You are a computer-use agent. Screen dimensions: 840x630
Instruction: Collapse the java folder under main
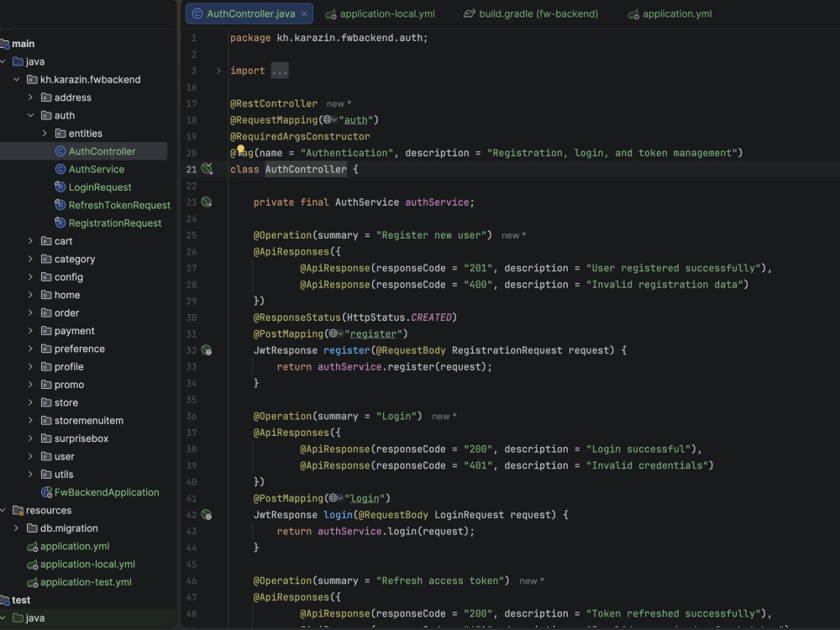tap(3, 61)
